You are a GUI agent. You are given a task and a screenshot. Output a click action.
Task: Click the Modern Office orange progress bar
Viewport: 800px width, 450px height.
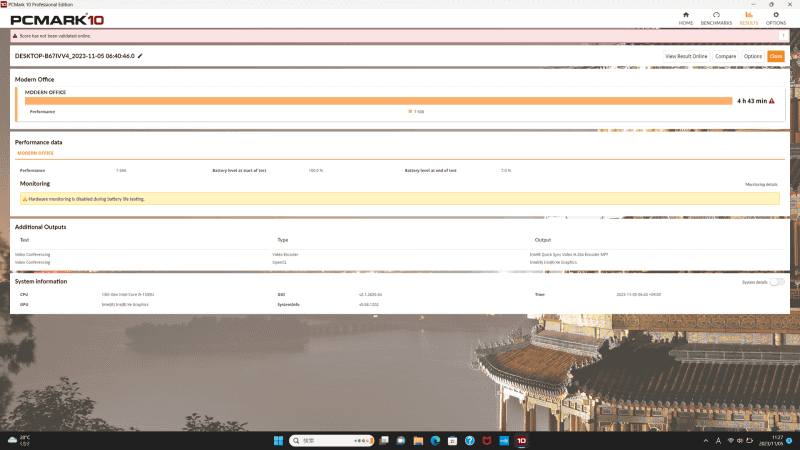click(x=379, y=101)
